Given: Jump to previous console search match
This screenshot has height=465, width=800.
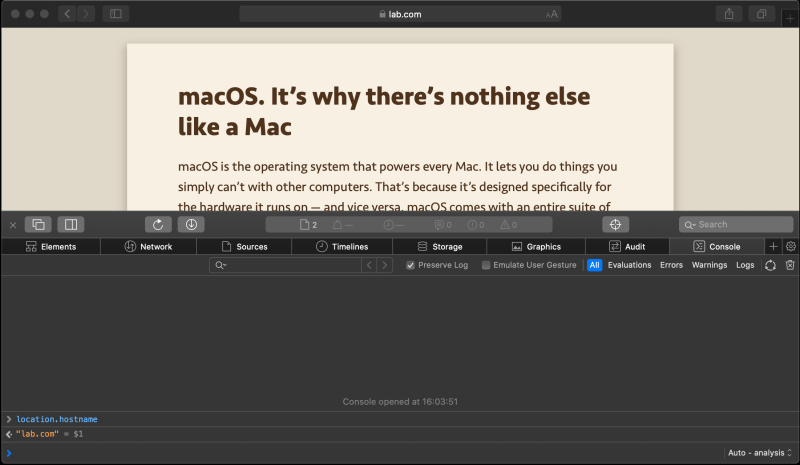Looking at the screenshot, I should pos(369,265).
